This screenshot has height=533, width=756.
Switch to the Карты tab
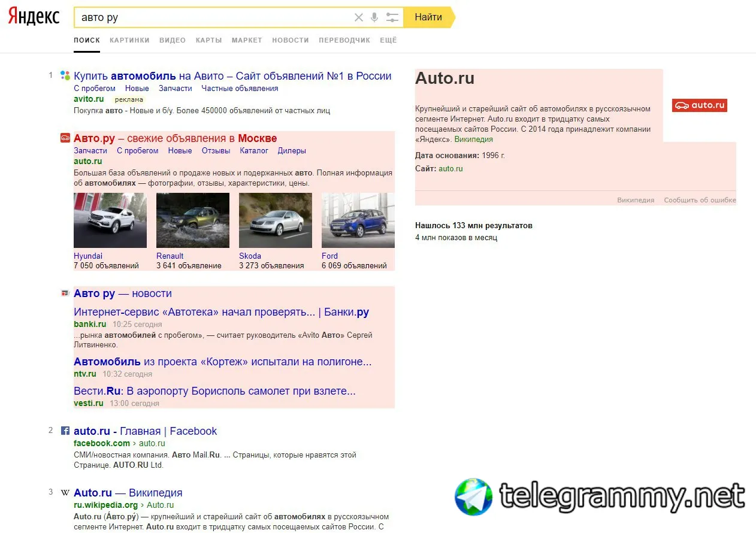coord(208,40)
